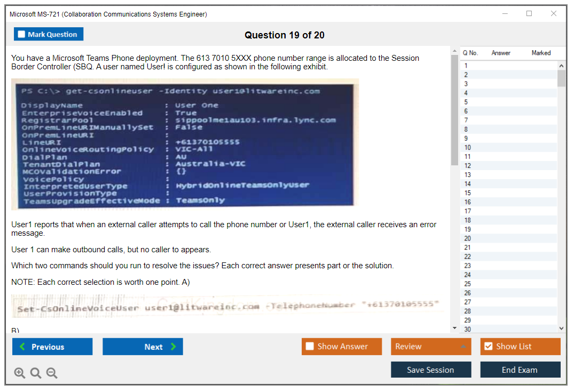
Task: Select question 13 in the list
Action: [x=509, y=175]
